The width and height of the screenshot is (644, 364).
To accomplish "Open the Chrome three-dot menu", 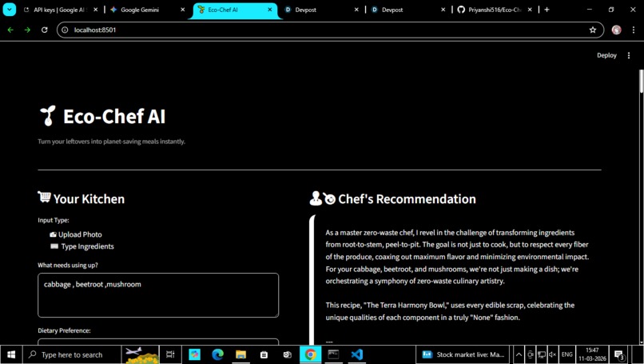I will click(634, 30).
